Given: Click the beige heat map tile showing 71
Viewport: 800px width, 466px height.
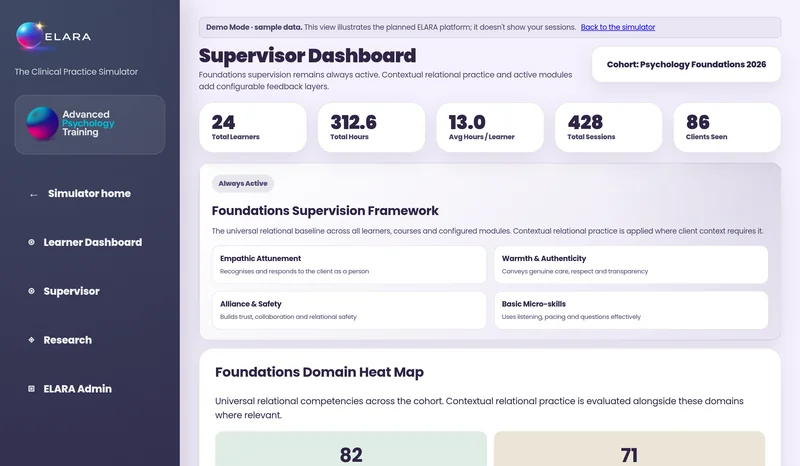Looking at the screenshot, I should click(630, 449).
